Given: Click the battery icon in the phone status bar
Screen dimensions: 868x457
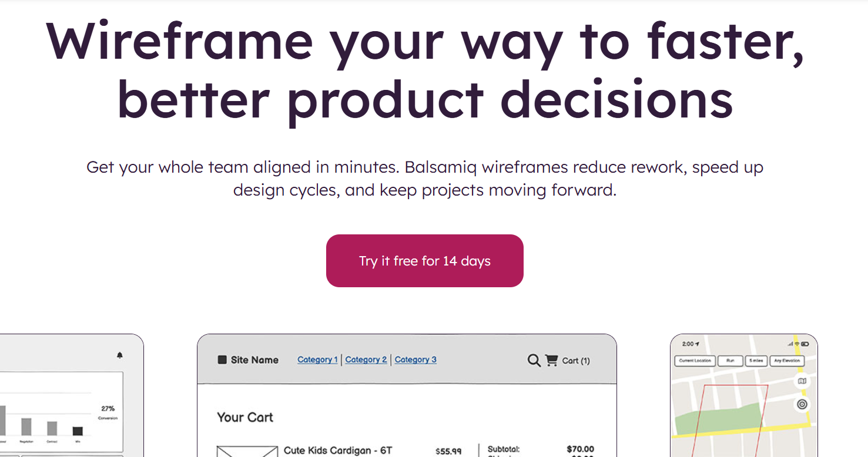Looking at the screenshot, I should point(805,344).
